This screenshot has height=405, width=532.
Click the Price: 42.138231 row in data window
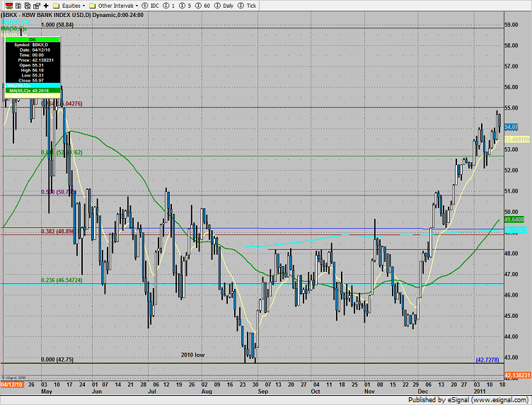[33, 60]
